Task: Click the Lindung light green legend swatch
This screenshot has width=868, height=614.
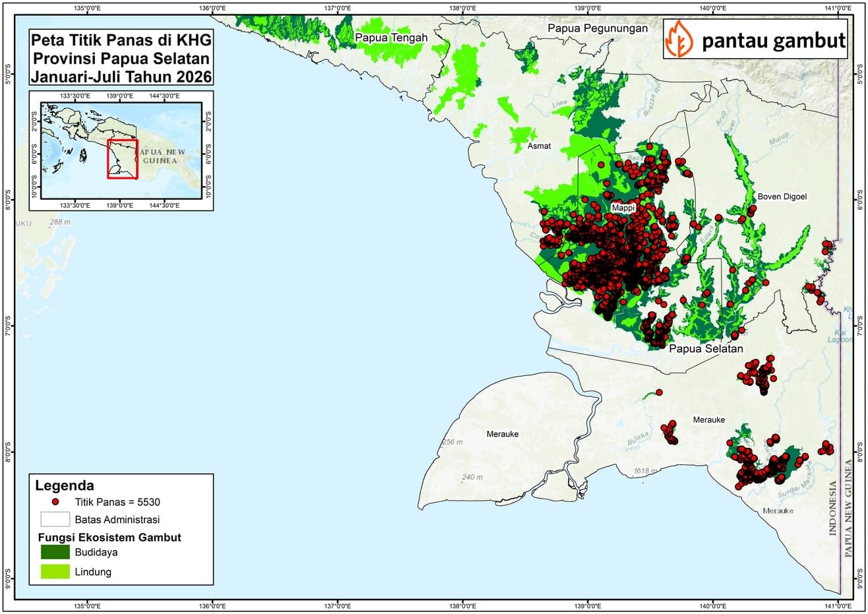Action: [x=55, y=572]
